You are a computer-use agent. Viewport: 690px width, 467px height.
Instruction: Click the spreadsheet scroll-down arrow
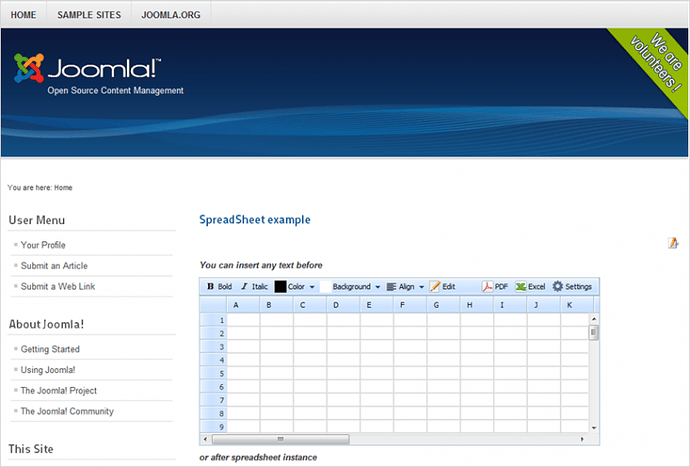pos(594,427)
